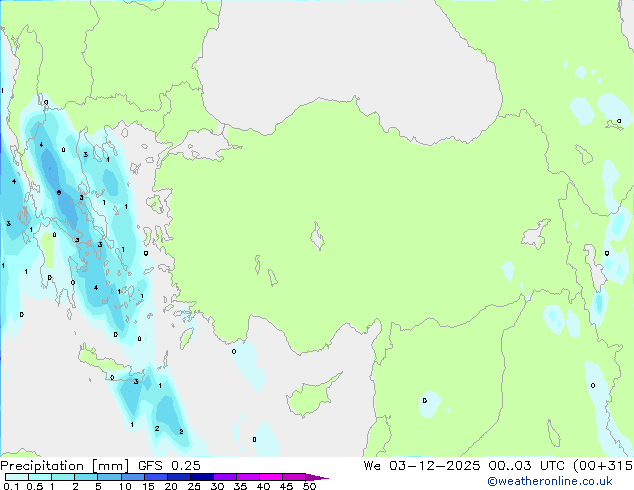Viewport: 634px width, 490px height.
Task: Click the 10–15 mm blue legend swatch
Action: click(x=132, y=477)
